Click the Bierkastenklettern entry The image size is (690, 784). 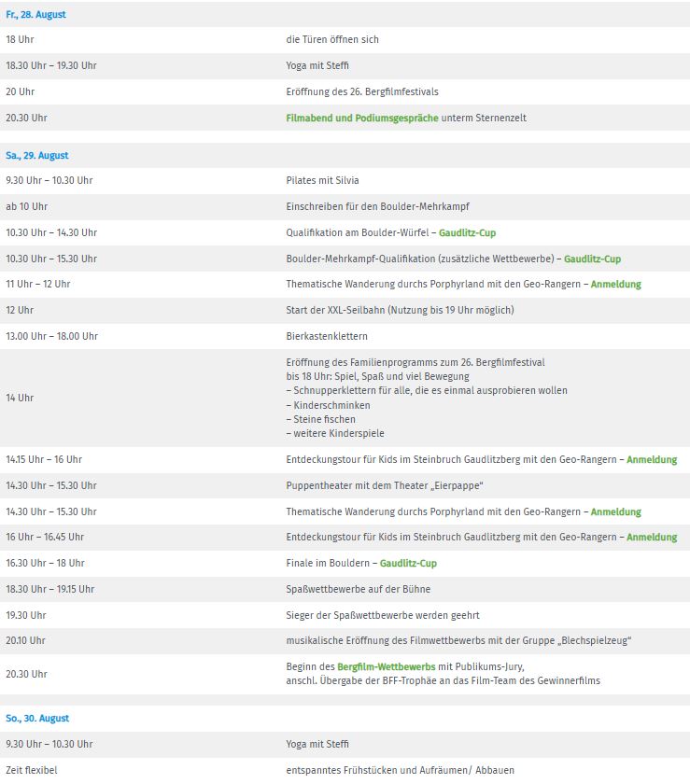[327, 337]
